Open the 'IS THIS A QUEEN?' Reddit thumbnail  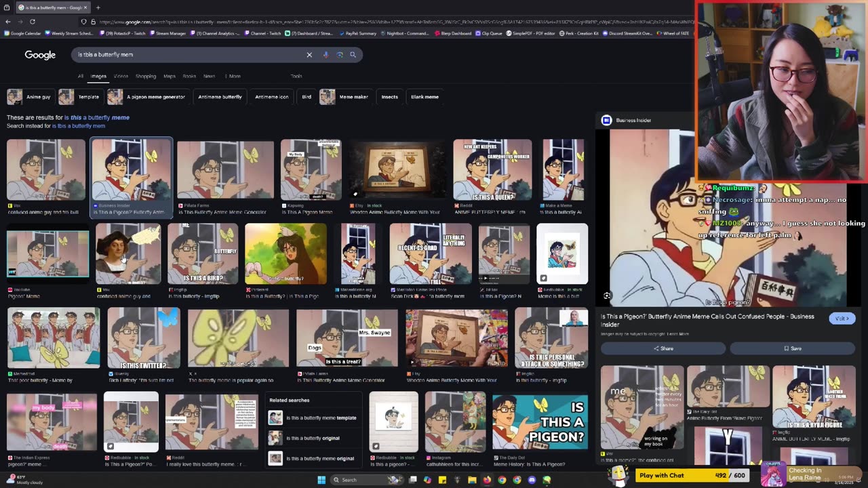(x=492, y=170)
